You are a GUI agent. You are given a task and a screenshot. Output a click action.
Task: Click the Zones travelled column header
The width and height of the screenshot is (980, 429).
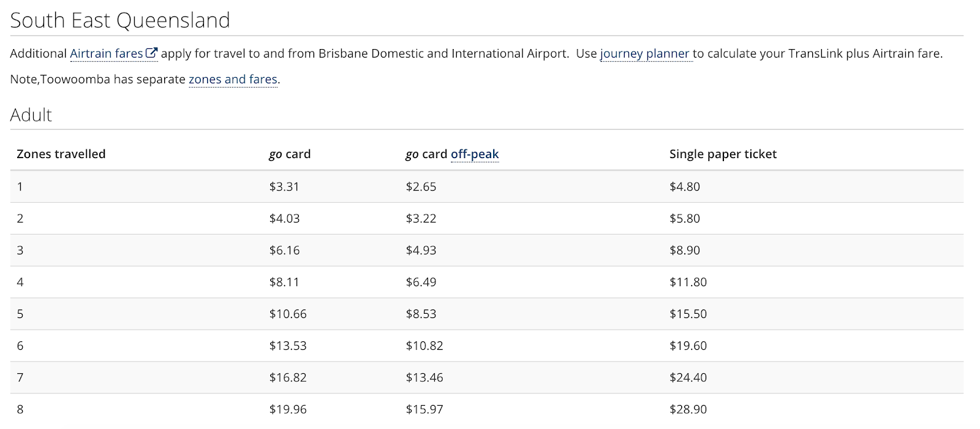coord(61,154)
